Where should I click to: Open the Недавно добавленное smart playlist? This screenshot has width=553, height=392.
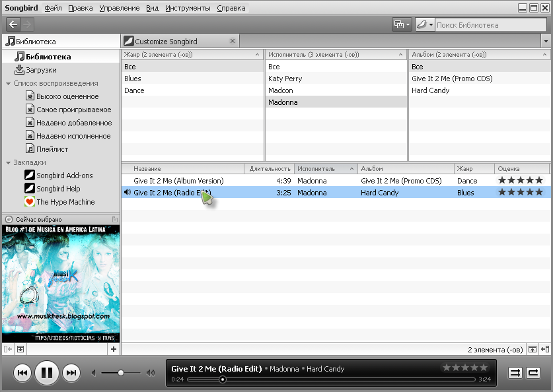coord(61,123)
